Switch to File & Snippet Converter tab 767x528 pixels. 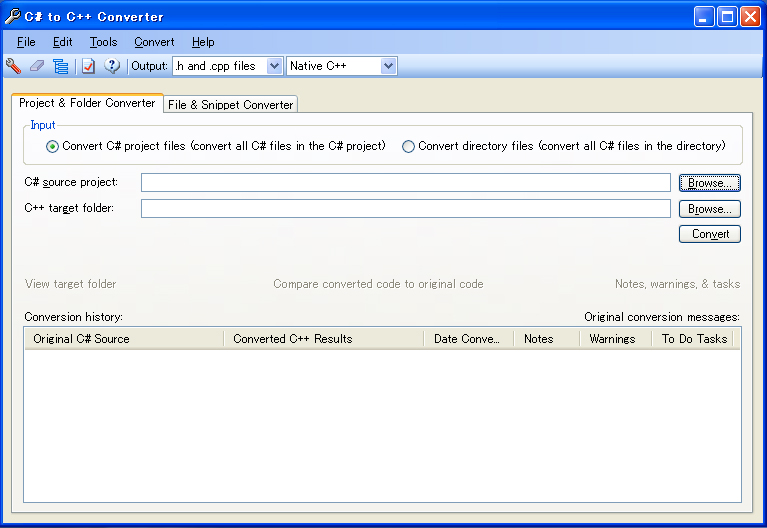(x=230, y=105)
